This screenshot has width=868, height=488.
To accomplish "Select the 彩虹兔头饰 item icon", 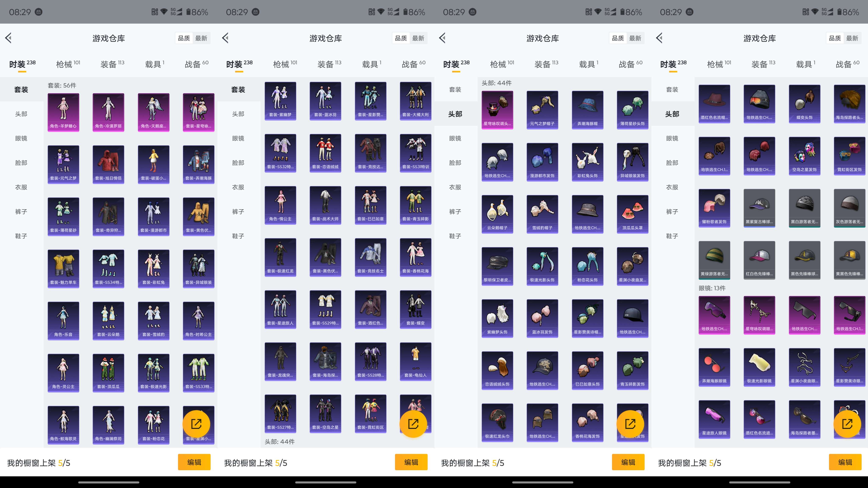I will tap(587, 162).
